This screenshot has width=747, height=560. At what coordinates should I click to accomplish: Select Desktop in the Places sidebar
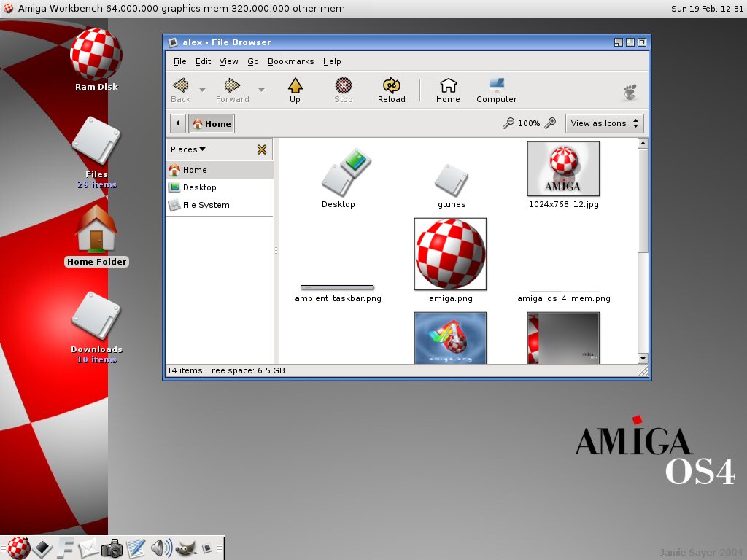[220, 187]
